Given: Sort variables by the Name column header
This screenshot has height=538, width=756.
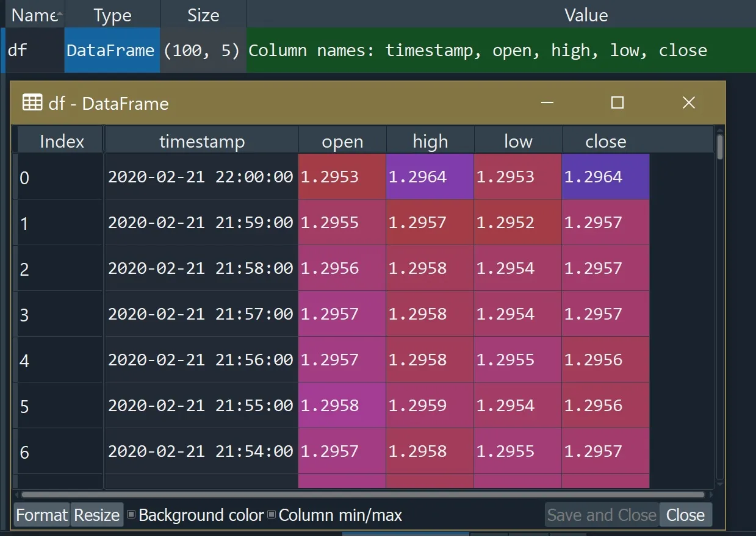Looking at the screenshot, I should [x=34, y=15].
